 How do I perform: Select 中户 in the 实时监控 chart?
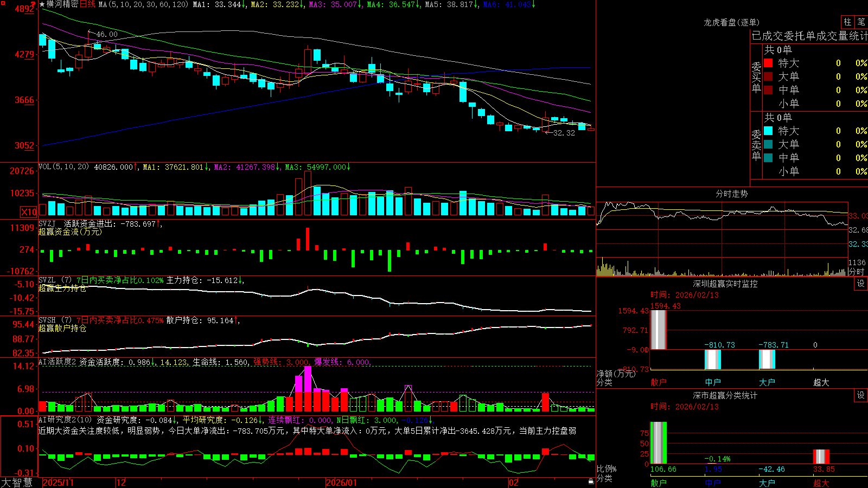(713, 382)
